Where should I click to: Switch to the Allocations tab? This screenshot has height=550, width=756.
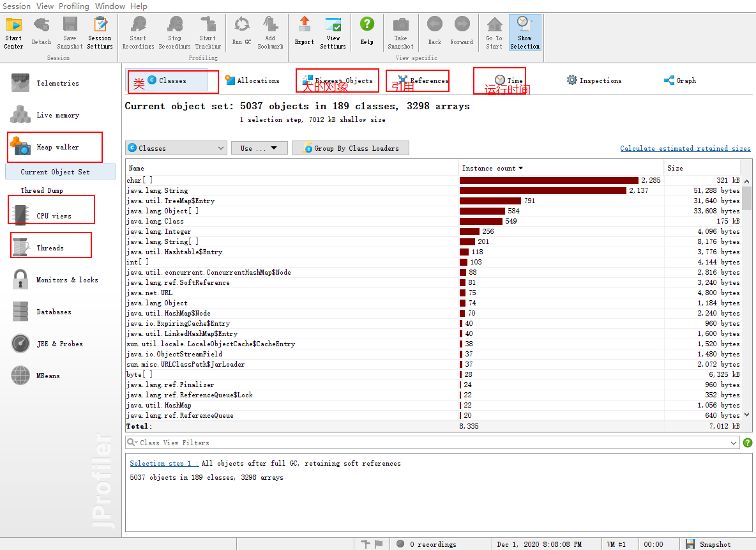252,80
